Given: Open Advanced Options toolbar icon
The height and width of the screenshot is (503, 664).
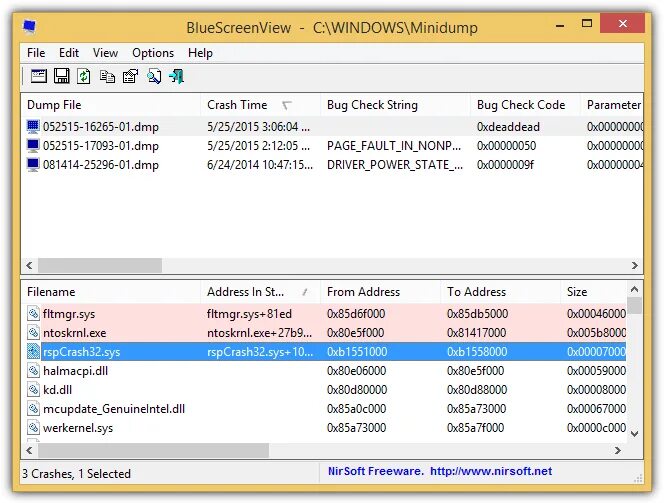Looking at the screenshot, I should tap(39, 76).
